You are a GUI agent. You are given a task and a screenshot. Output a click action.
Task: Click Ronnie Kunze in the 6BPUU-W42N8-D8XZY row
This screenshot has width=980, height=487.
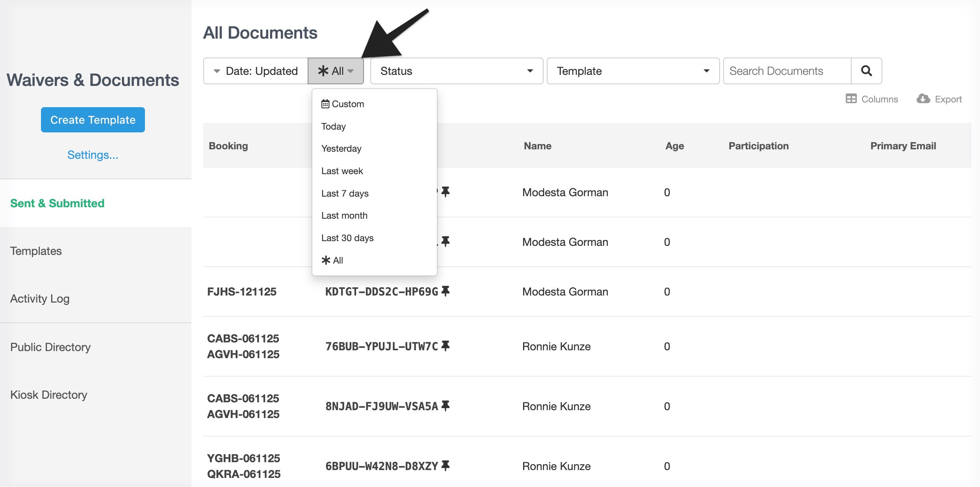point(557,466)
